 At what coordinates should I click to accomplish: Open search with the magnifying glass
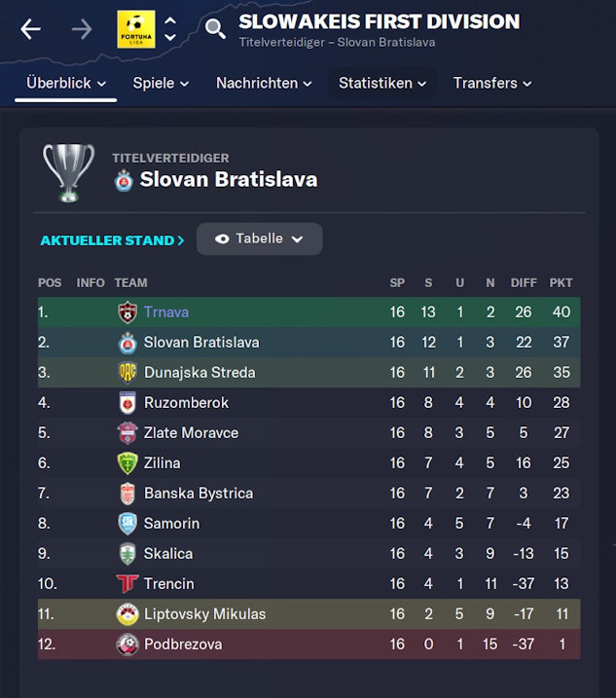[x=215, y=28]
